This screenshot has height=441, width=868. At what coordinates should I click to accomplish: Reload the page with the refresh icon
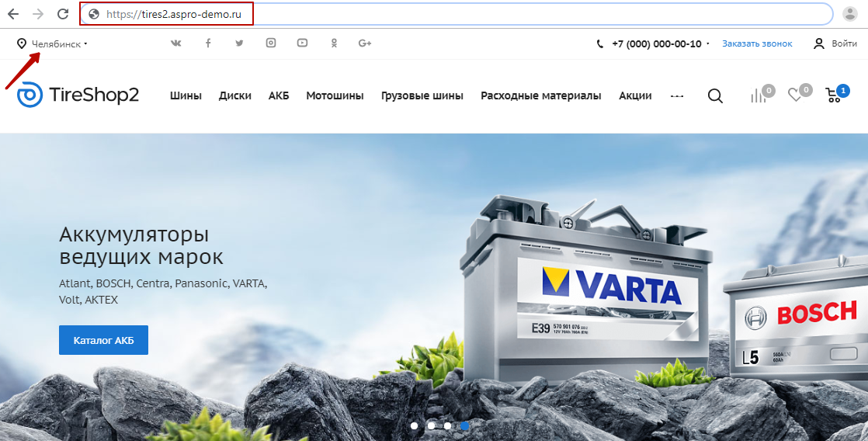tap(63, 14)
